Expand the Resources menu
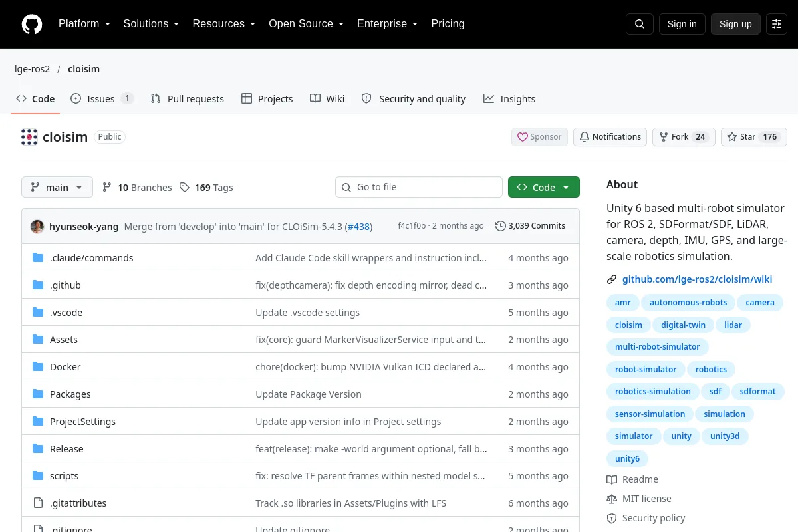Screen dimensions: 798x532 [223, 24]
